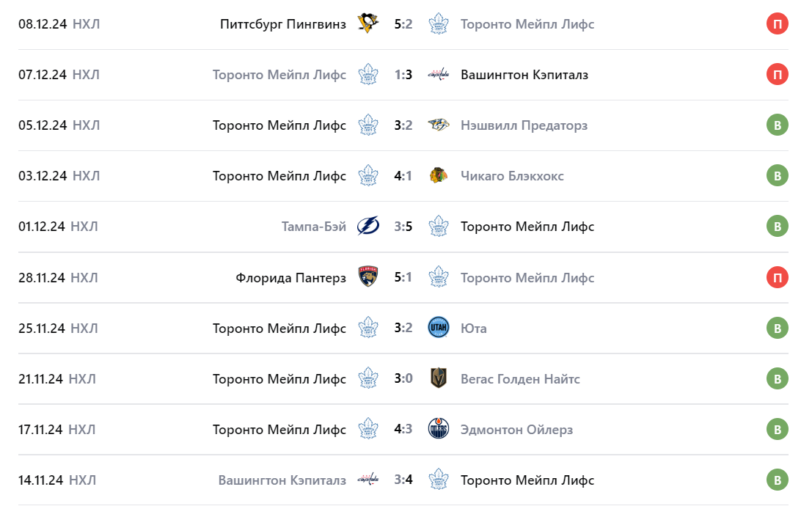The width and height of the screenshot is (812, 506).
Task: Click the red loss badge for 08.12.24 match
Action: 777,23
